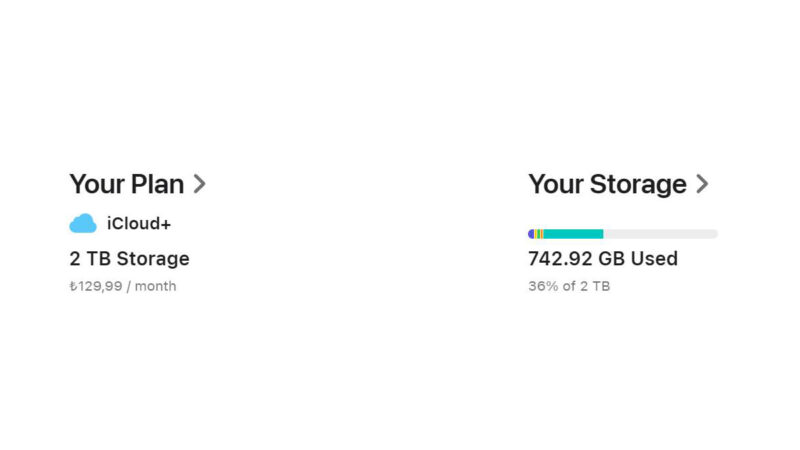Select the purple segment of storage bar

click(x=531, y=234)
